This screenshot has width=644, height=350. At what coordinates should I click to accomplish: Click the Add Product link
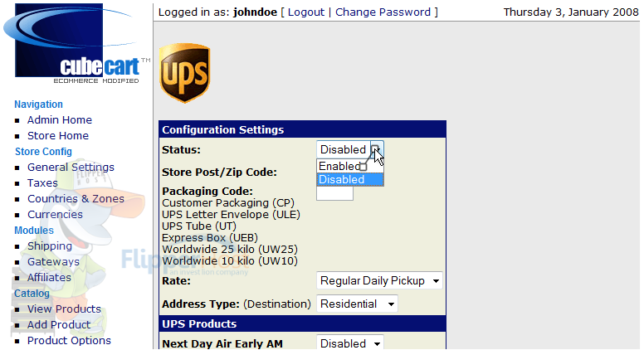click(59, 325)
